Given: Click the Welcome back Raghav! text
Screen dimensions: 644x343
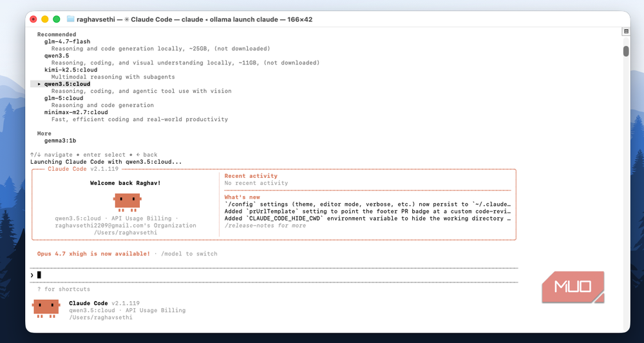Looking at the screenshot, I should coord(126,183).
